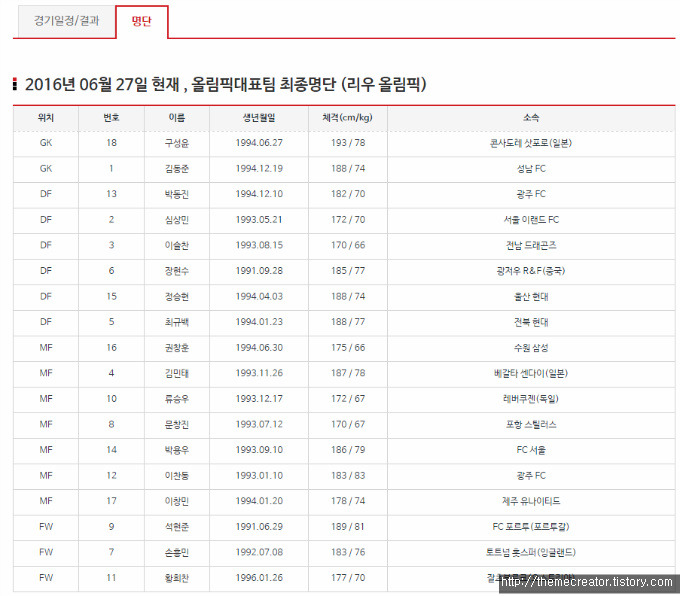Image resolution: width=680 pixels, height=596 pixels.
Task: Click club 토트넘 홋스퍼(잉글랜드)
Action: pyautogui.click(x=531, y=553)
